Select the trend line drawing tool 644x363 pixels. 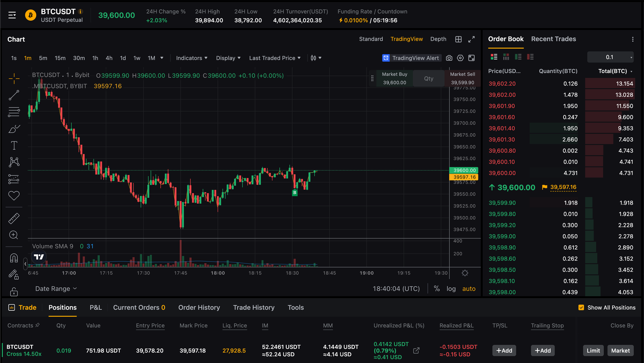point(14,95)
